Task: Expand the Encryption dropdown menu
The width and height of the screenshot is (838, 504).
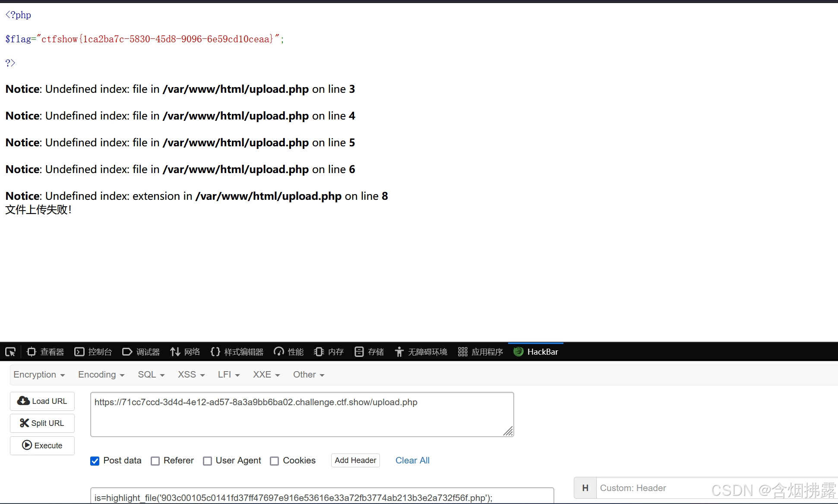Action: (x=39, y=375)
